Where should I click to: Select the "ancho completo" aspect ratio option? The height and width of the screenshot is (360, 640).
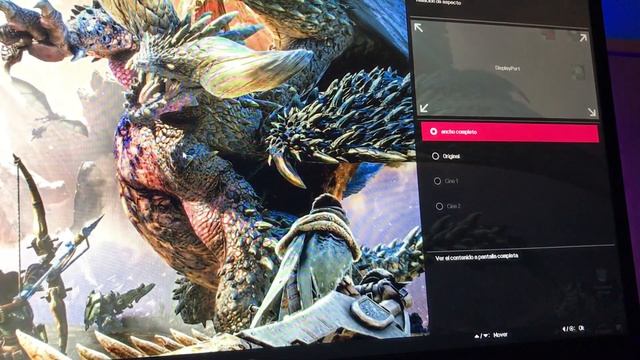(x=510, y=132)
